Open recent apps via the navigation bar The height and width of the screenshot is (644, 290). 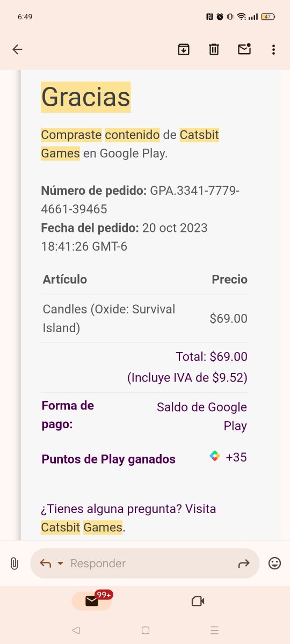[x=215, y=630]
